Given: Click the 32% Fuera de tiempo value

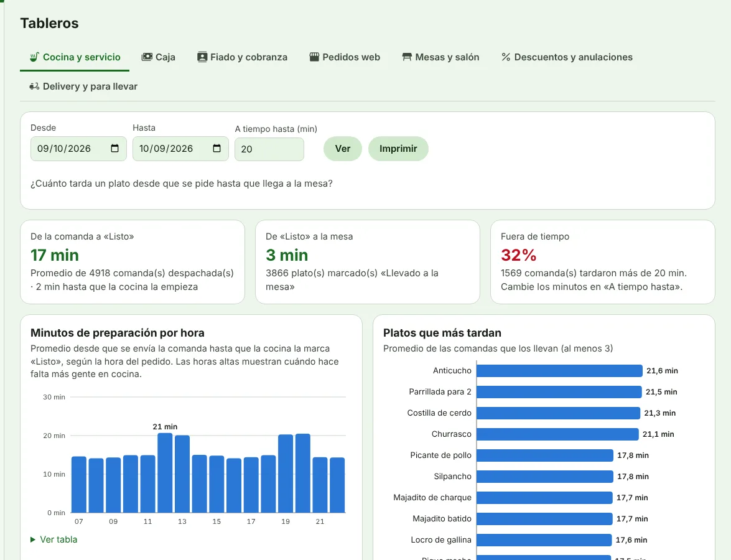Looking at the screenshot, I should click(518, 255).
